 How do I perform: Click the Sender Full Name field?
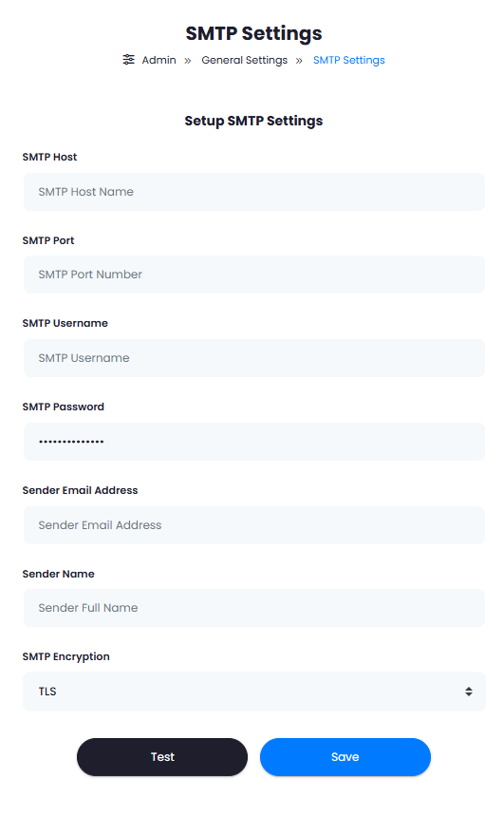(x=254, y=608)
